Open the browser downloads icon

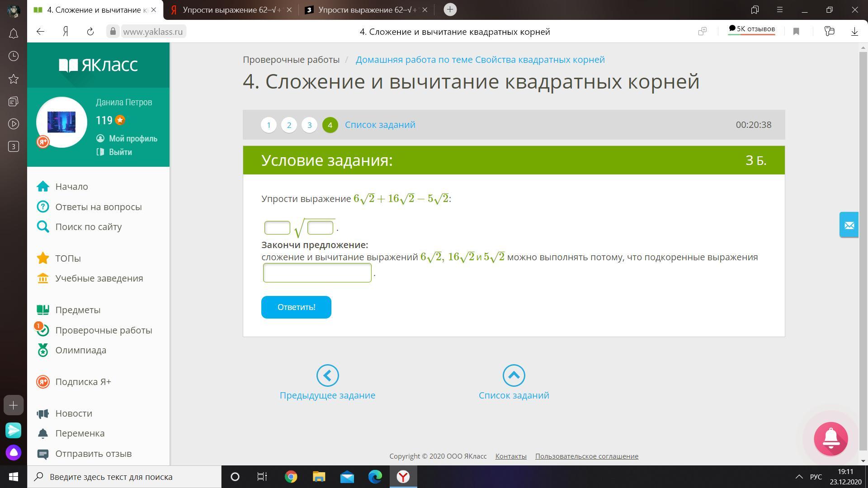(x=854, y=31)
